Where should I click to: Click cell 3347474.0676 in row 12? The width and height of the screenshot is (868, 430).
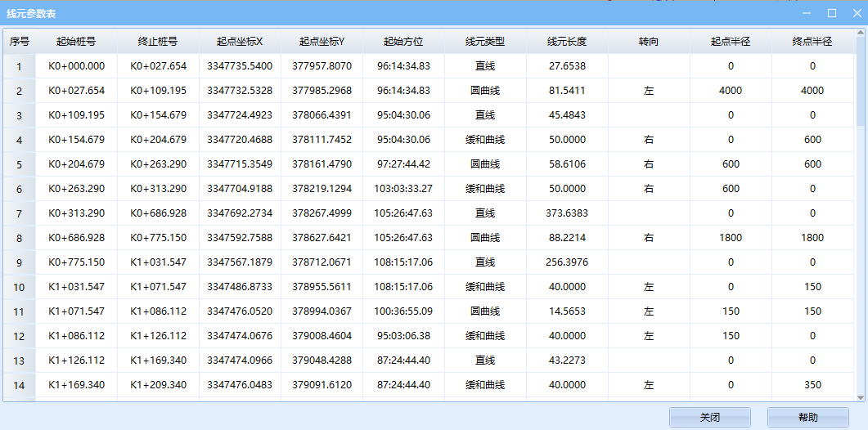pyautogui.click(x=240, y=336)
